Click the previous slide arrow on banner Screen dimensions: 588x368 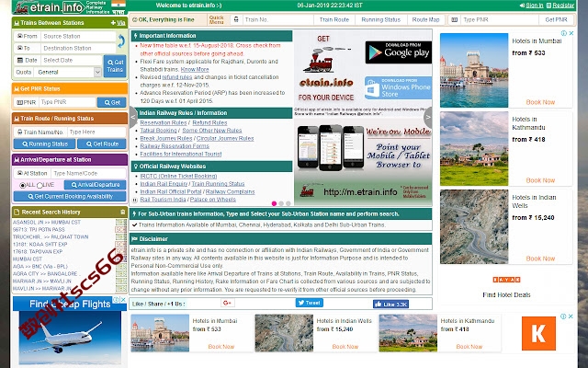point(133,117)
